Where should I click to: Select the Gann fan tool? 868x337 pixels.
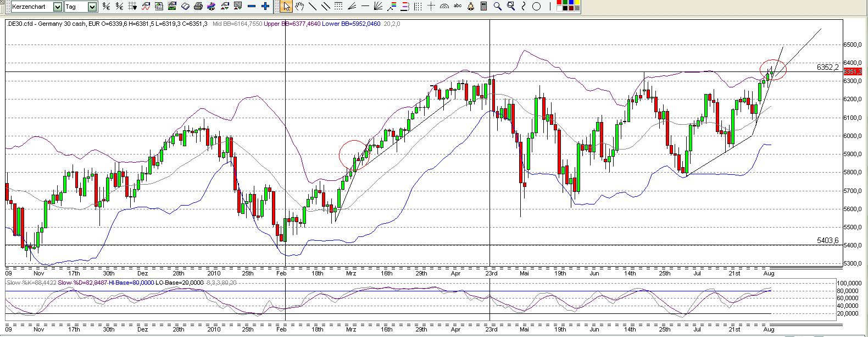tap(378, 6)
